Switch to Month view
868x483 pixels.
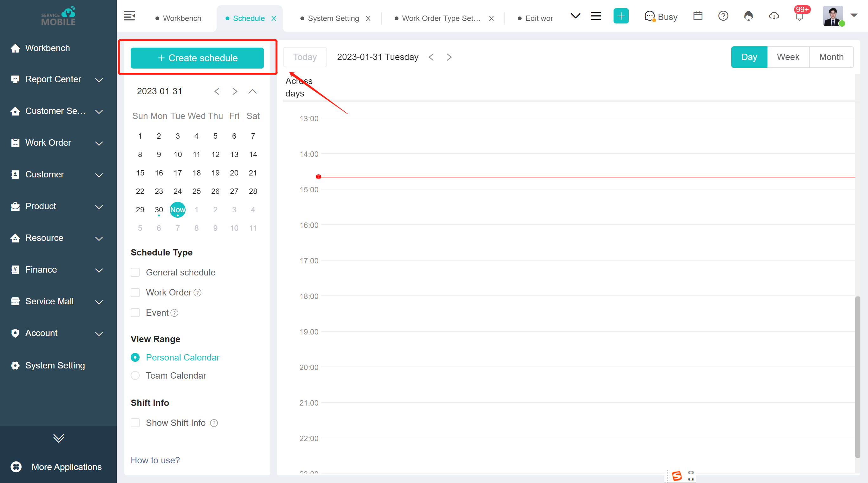[831, 57]
